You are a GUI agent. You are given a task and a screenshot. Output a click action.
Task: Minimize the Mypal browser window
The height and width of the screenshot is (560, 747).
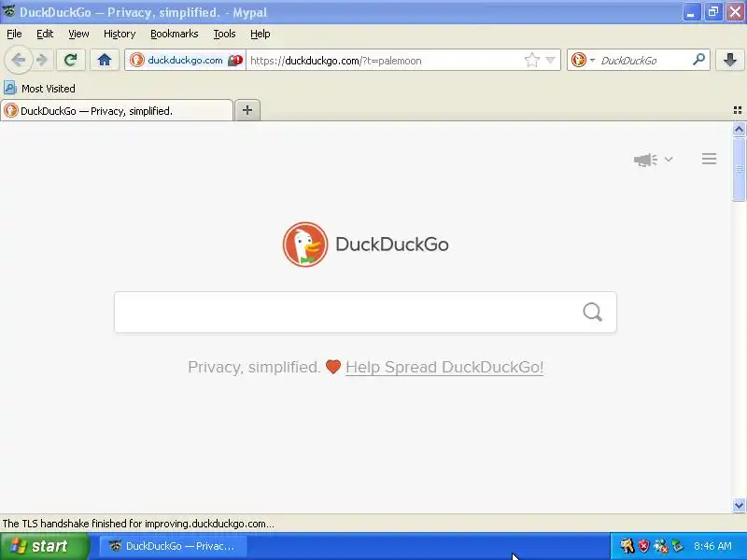tap(691, 12)
